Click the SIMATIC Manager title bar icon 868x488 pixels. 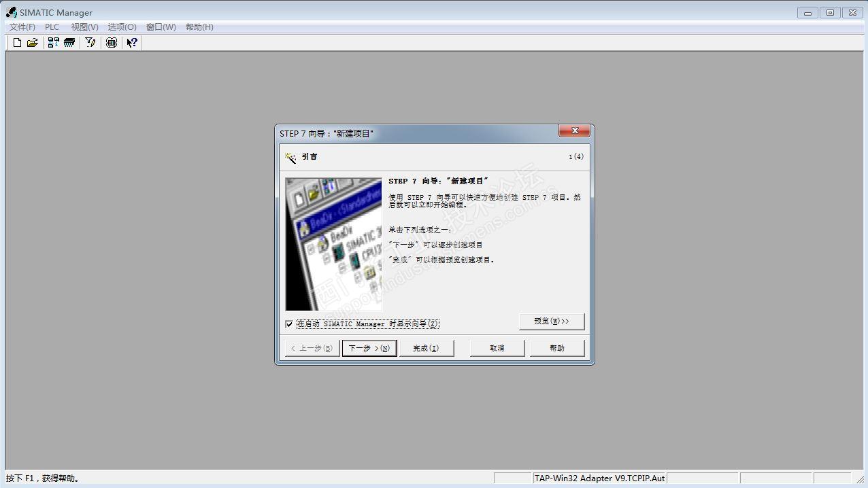12,12
